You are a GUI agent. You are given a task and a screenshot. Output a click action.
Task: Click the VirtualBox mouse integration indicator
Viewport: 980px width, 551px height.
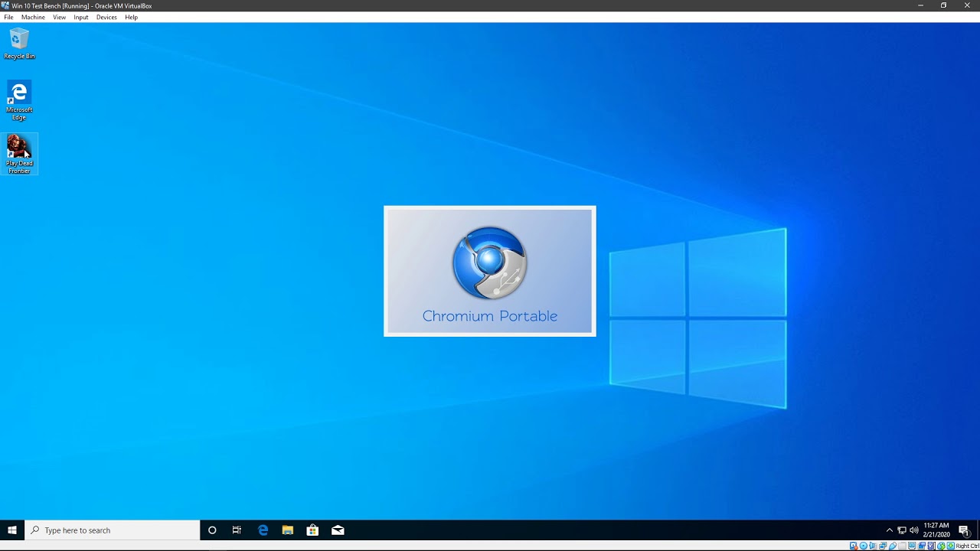pos(941,546)
